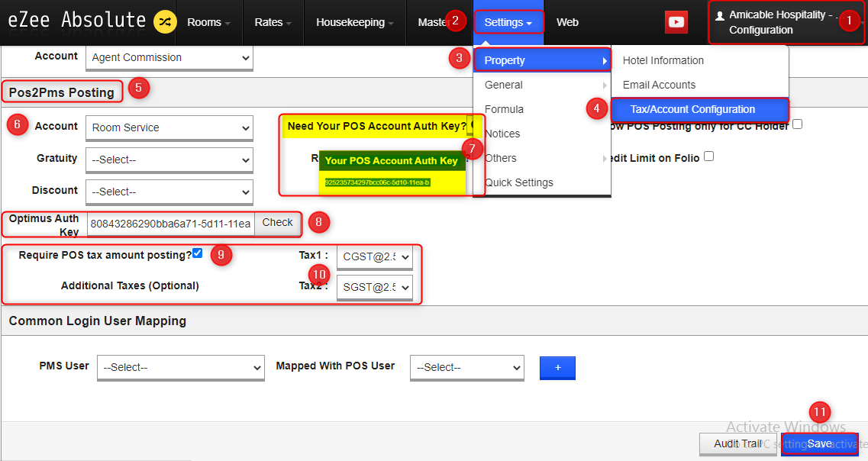Click the Need Your POS Account Auth Key text
868x461 pixels.
click(x=377, y=126)
